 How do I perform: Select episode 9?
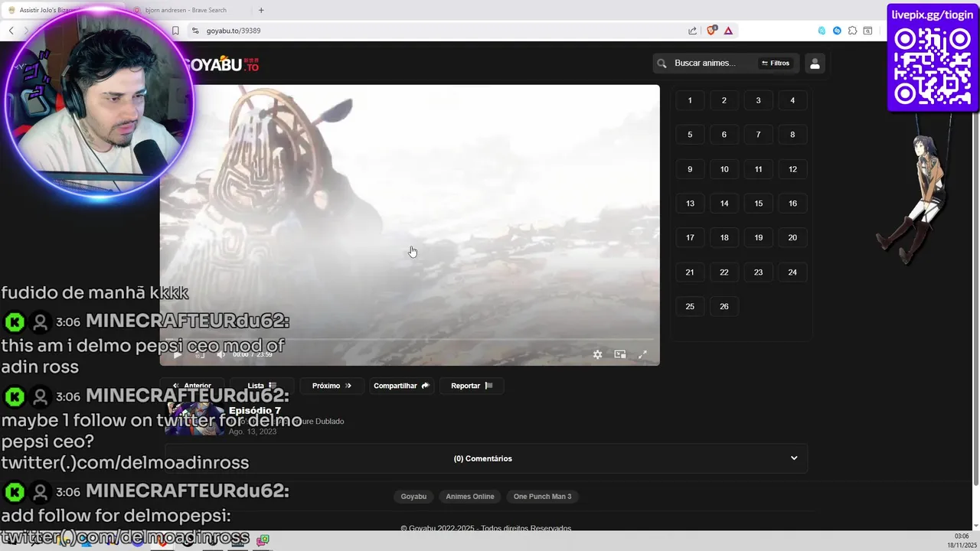point(690,169)
